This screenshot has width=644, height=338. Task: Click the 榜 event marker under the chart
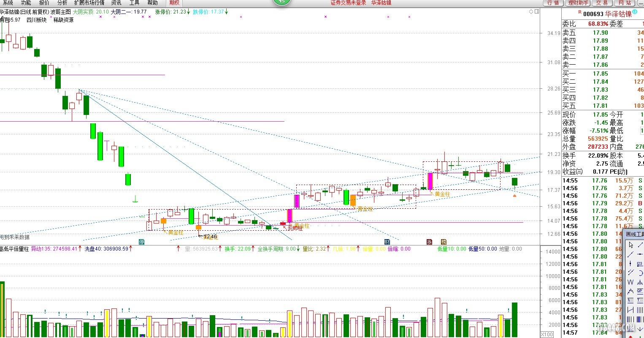coord(444,242)
